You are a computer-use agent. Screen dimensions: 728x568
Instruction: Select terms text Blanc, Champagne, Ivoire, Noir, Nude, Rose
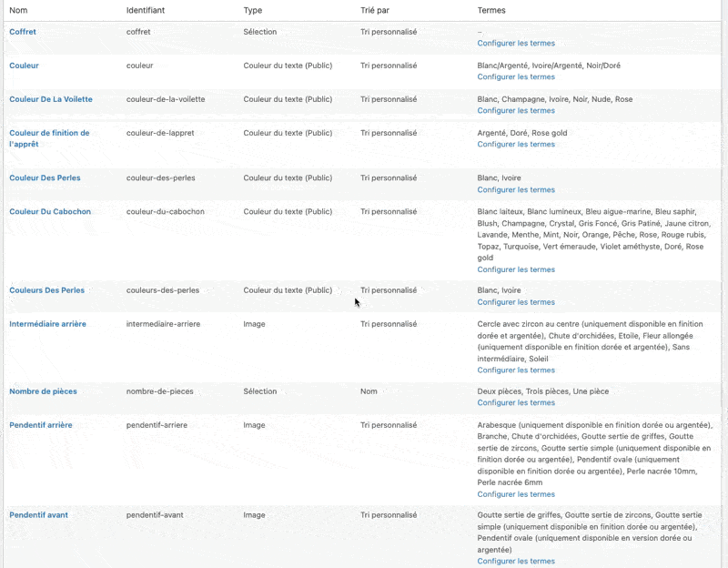(x=555, y=99)
